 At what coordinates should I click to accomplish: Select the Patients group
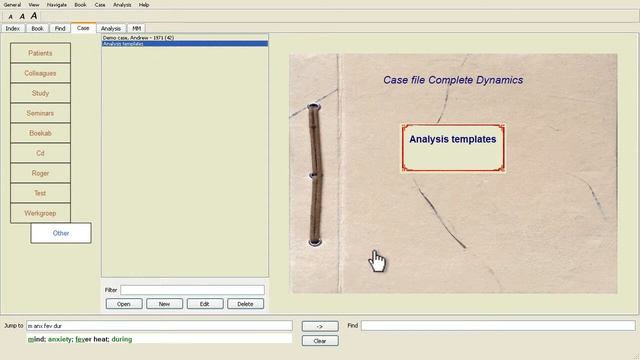click(x=40, y=53)
